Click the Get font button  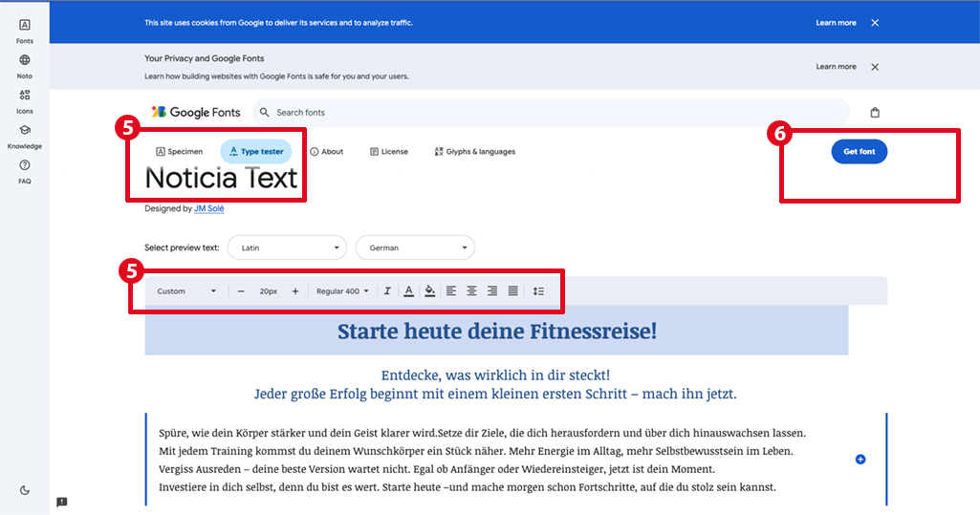coord(859,152)
